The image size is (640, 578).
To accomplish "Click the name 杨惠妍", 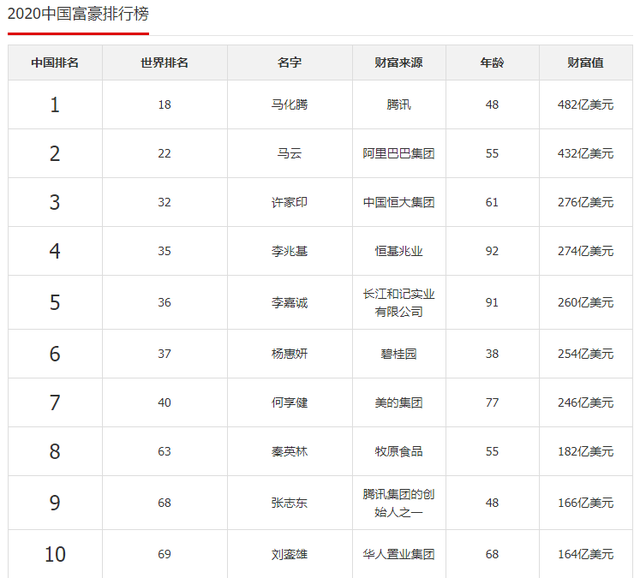I will click(289, 354).
